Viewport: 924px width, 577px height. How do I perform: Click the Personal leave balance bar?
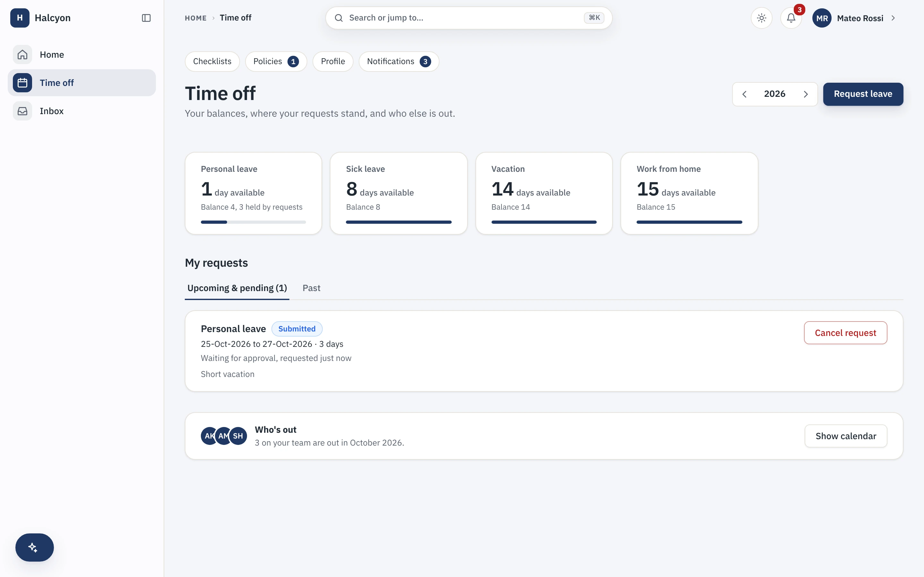pyautogui.click(x=253, y=222)
